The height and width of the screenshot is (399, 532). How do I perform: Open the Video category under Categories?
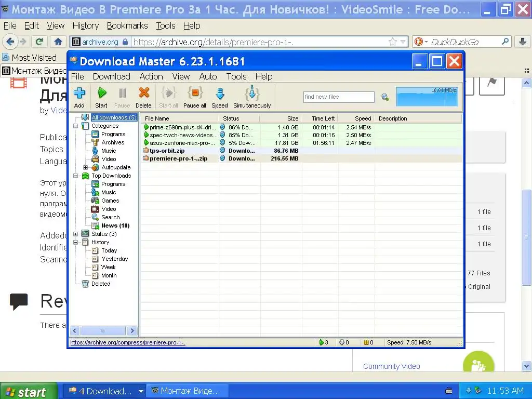coord(109,159)
